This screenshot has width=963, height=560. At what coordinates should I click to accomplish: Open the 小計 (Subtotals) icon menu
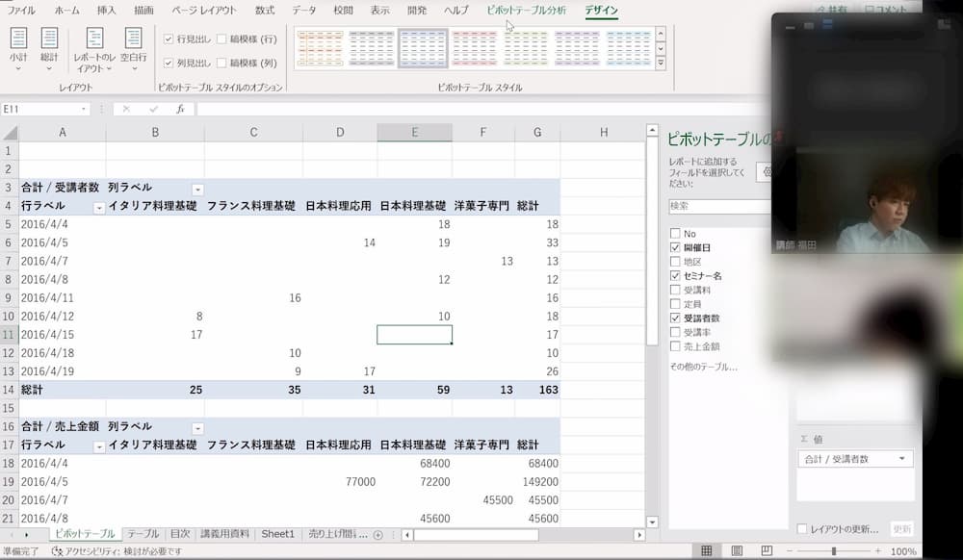click(18, 49)
